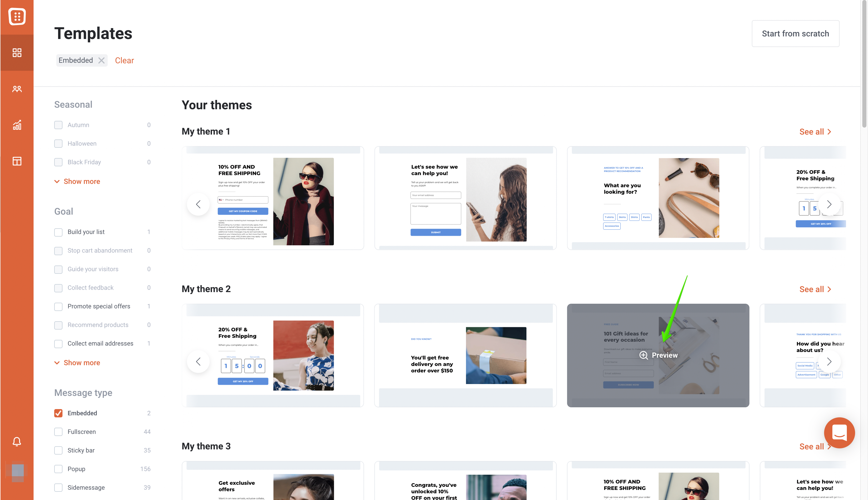868x500 pixels.
Task: Click Start from scratch button
Action: click(x=795, y=33)
